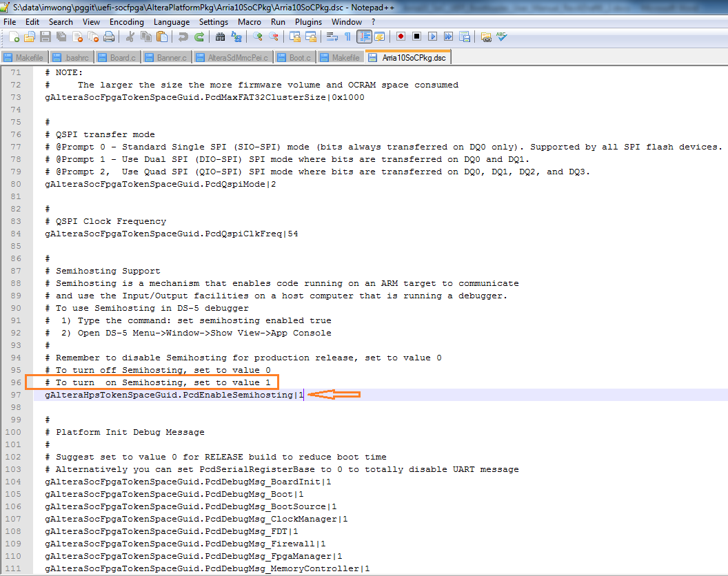Screen dimensions: 728x576
Task: Place cursor in PcdEnableSemihosting line 97
Action: [x=174, y=395]
